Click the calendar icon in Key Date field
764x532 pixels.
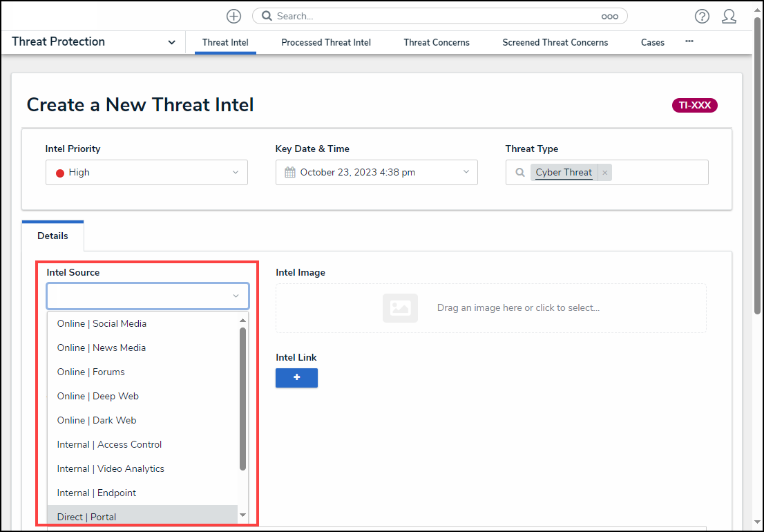(290, 173)
